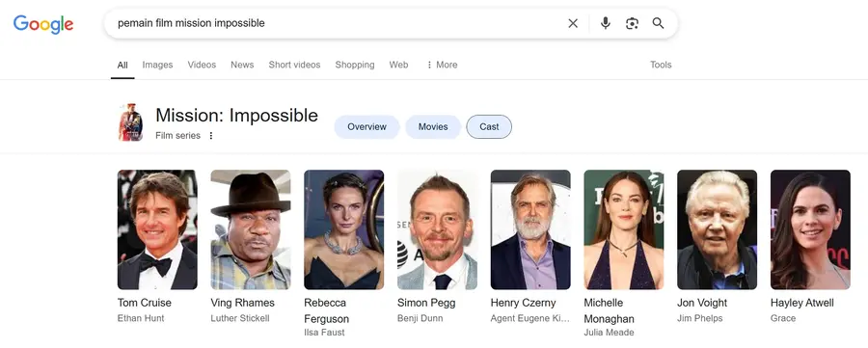Open Jon Voight photo card

click(x=717, y=229)
